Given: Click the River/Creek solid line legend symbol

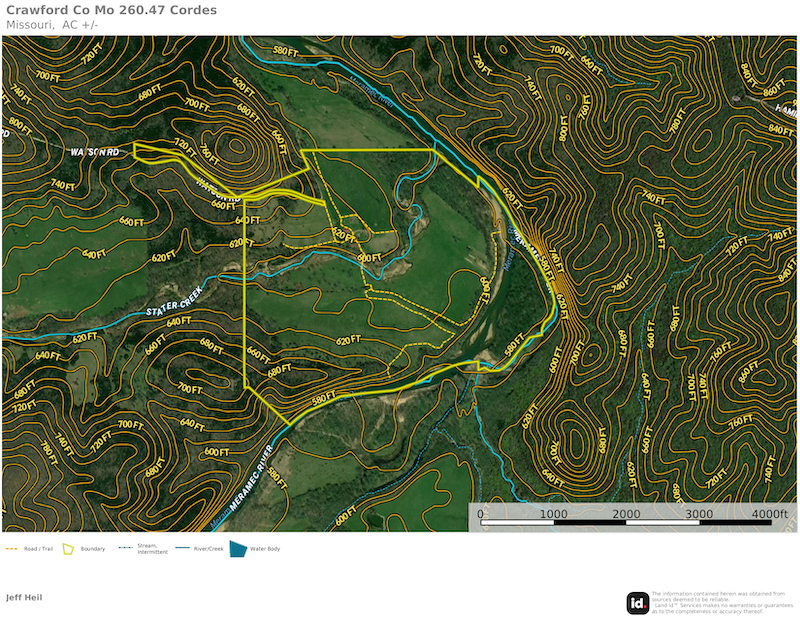Looking at the screenshot, I should tap(183, 549).
